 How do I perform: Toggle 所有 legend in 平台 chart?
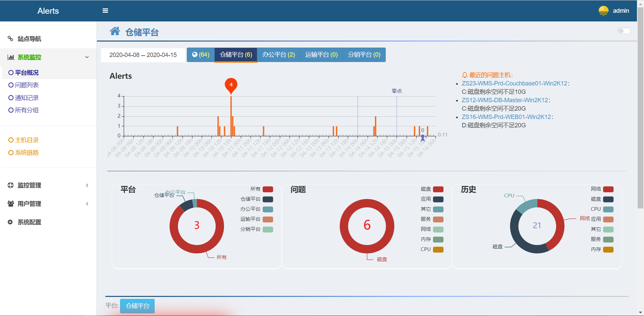coord(262,189)
